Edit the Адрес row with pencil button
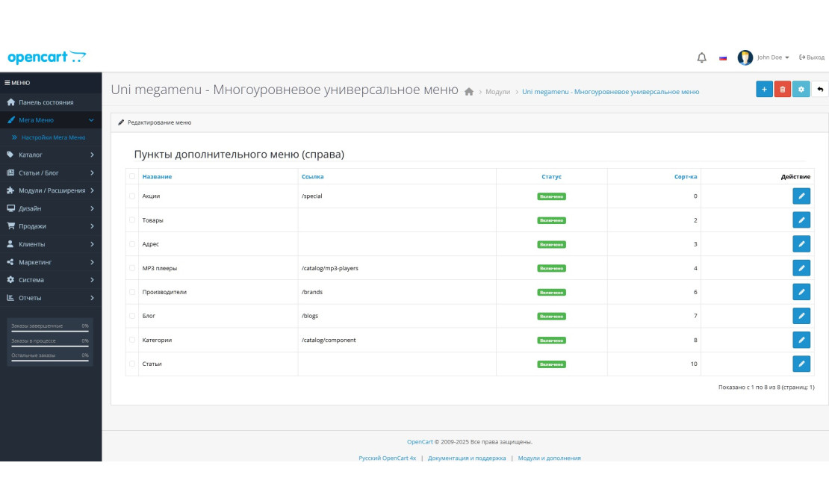This screenshot has width=829, height=504. (801, 244)
